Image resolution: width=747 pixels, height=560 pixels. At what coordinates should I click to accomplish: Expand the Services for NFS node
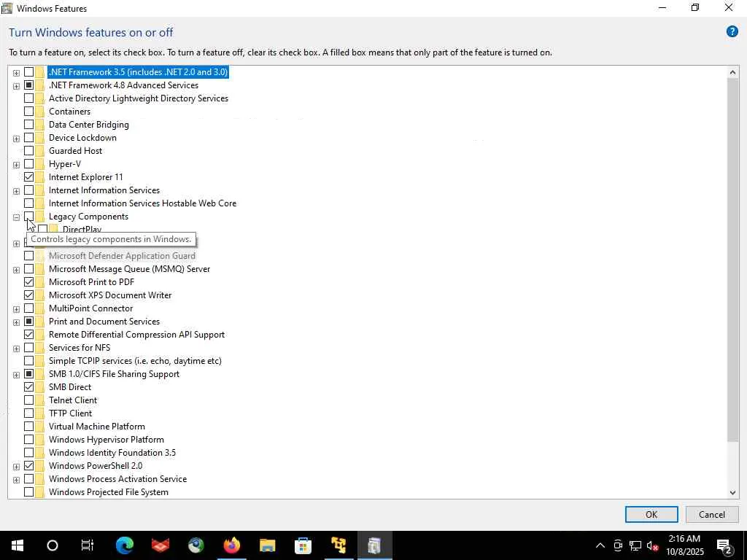16,349
